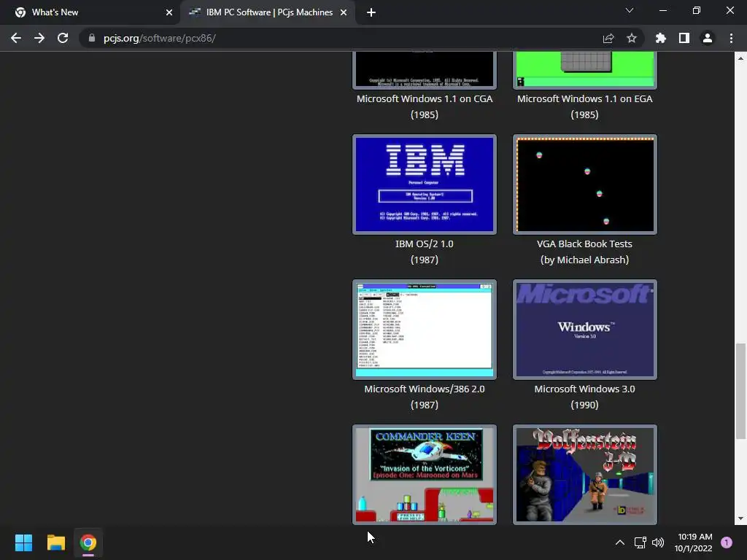
Task: Open VGA Black Book Tests thumbnail
Action: (584, 184)
